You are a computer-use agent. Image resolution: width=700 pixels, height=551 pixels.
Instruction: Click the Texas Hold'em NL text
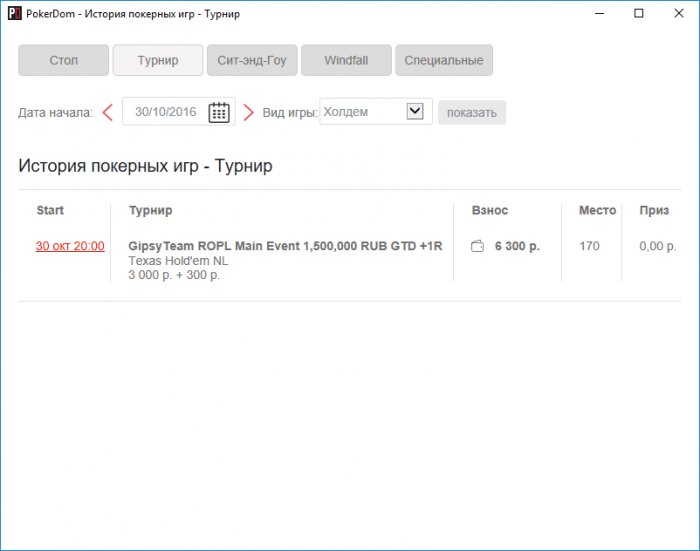click(x=178, y=260)
